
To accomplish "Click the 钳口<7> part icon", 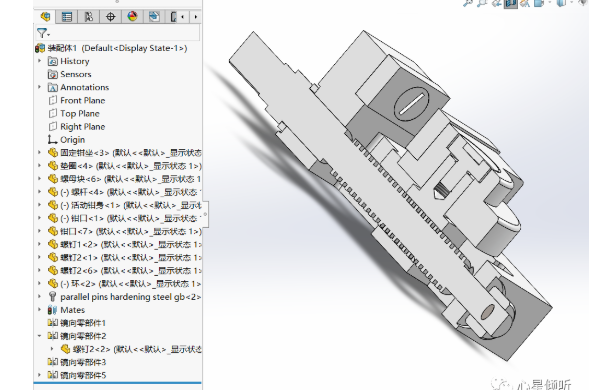I will coord(53,231).
